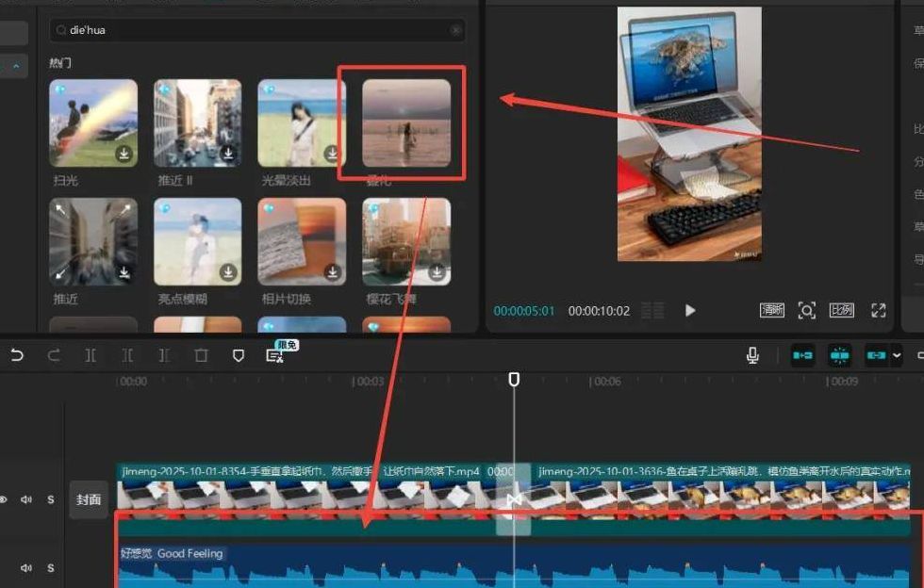Toggle the auto-snap button in the timeline toolbar

pyautogui.click(x=839, y=355)
